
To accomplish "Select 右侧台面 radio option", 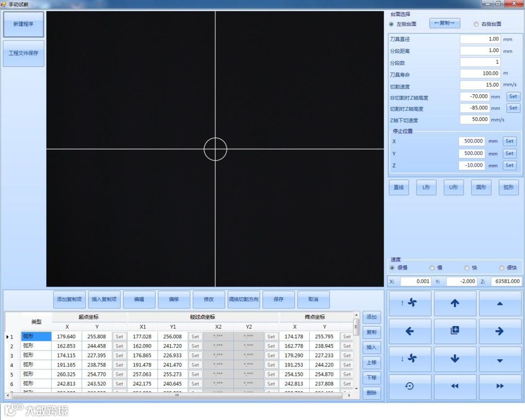I will pyautogui.click(x=476, y=24).
